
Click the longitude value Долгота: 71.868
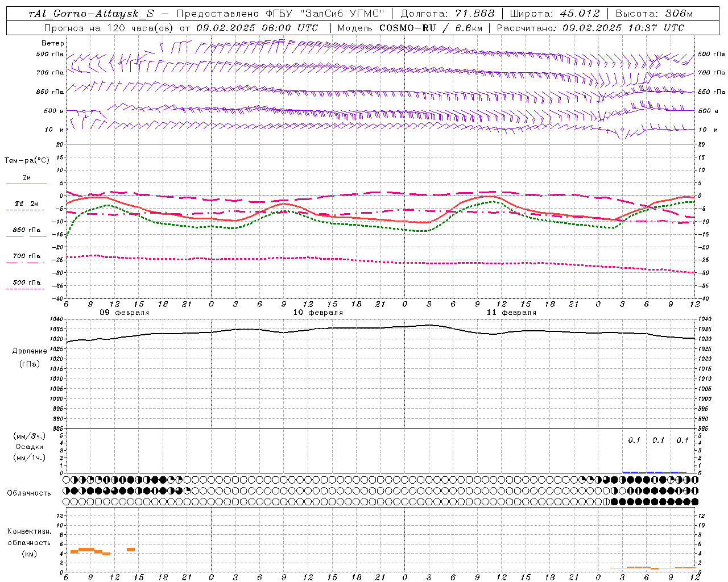click(447, 14)
